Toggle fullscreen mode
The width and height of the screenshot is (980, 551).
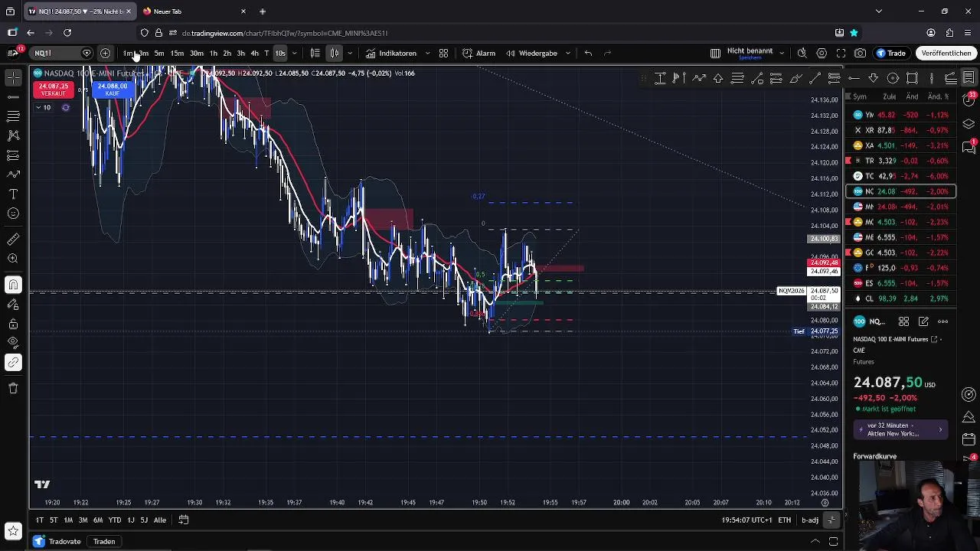pyautogui.click(x=841, y=53)
